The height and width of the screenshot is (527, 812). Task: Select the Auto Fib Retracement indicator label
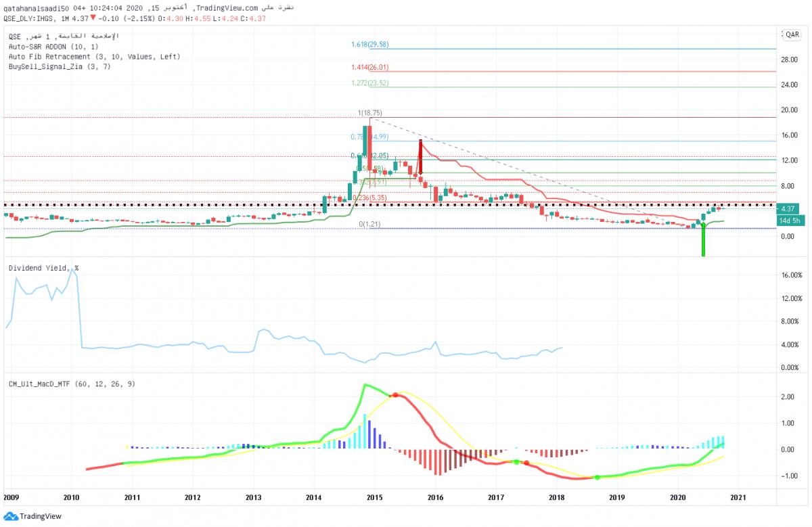(93, 57)
